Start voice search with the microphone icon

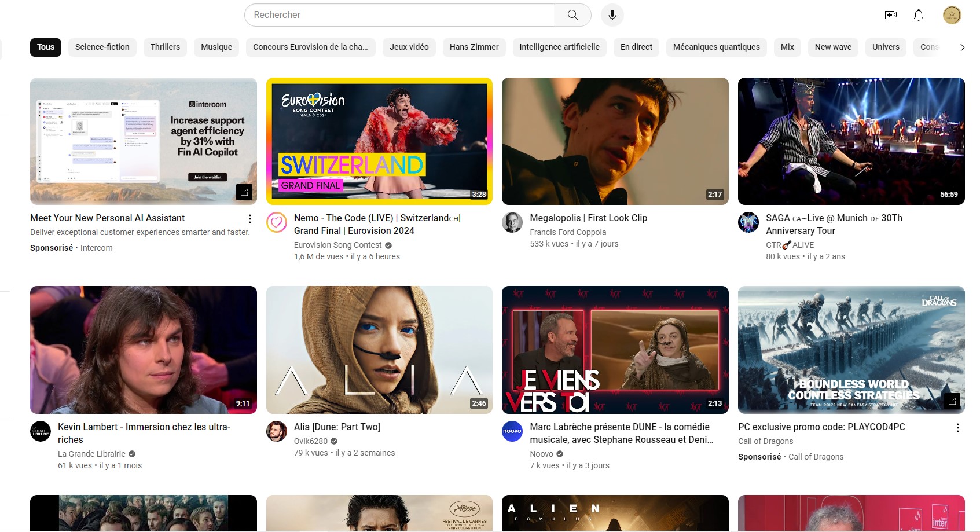(x=612, y=15)
